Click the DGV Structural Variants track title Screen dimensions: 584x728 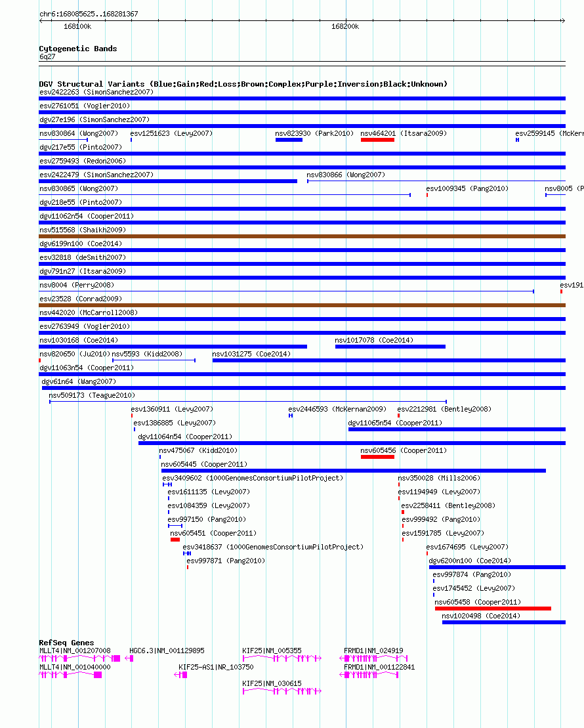tap(243, 84)
